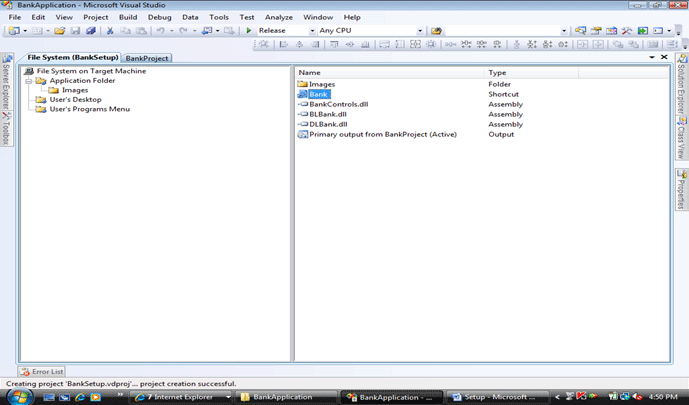This screenshot has height=405, width=689.
Task: Click the Navigate Backward icon
Action: [x=207, y=30]
